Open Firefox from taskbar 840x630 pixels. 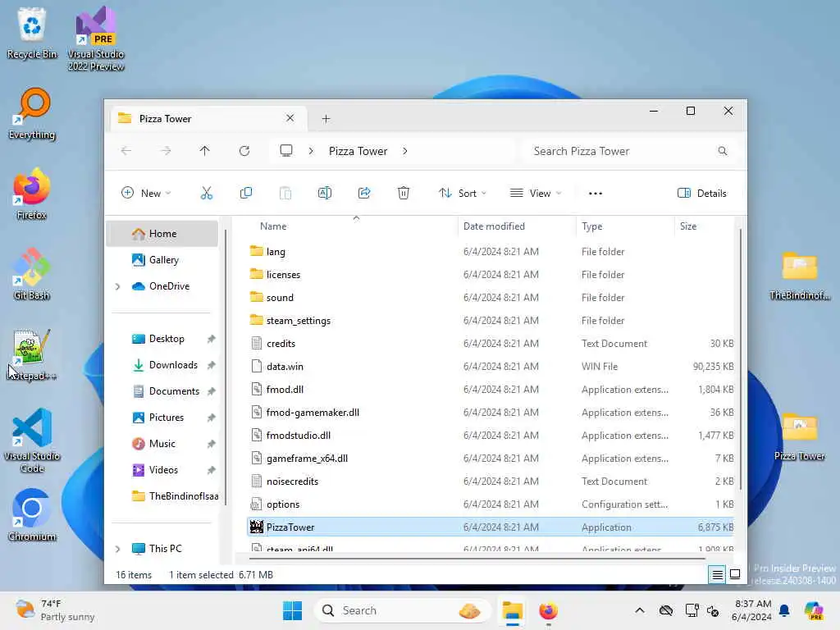548,610
